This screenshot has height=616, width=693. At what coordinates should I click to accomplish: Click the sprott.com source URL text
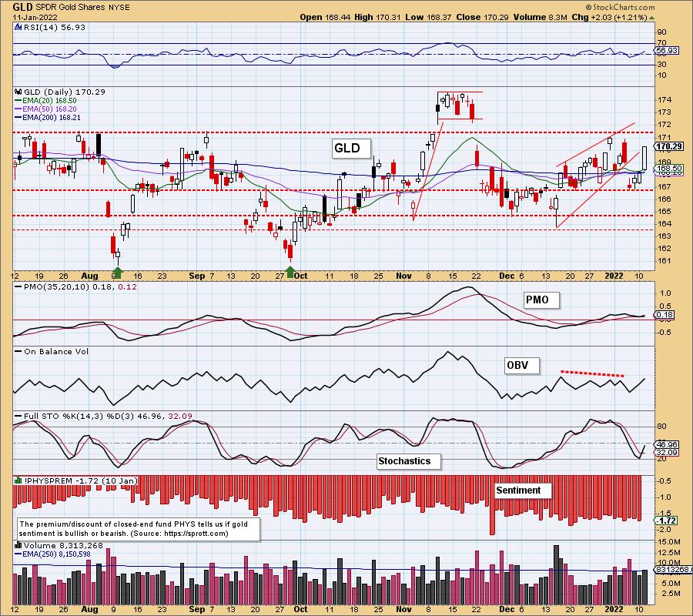196,534
